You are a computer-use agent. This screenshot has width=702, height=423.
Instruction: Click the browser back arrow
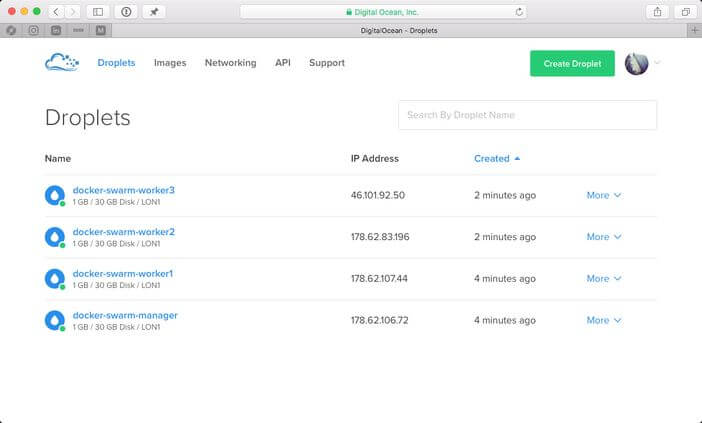55,12
